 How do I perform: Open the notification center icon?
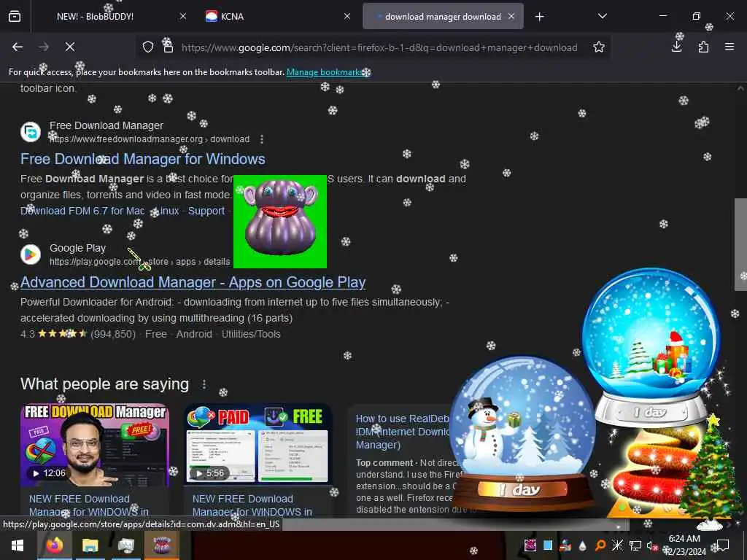click(x=723, y=545)
